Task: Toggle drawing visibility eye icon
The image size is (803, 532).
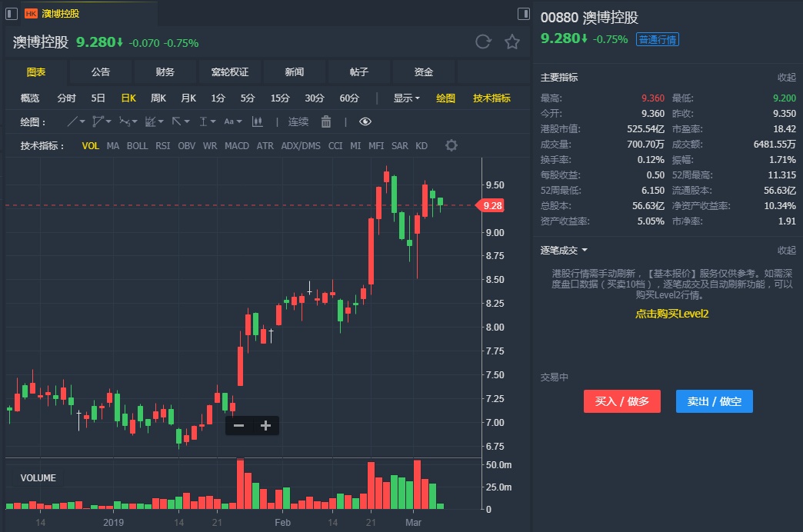Action: (x=365, y=121)
